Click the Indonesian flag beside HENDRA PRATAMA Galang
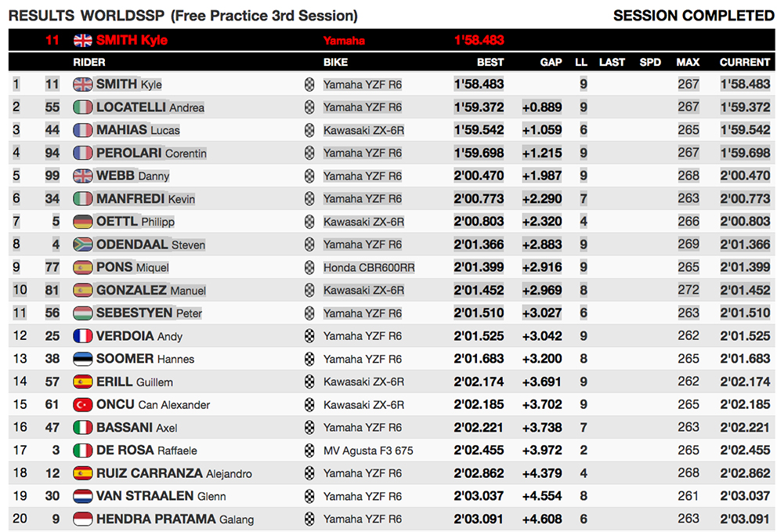This screenshot has width=777, height=532. [83, 519]
